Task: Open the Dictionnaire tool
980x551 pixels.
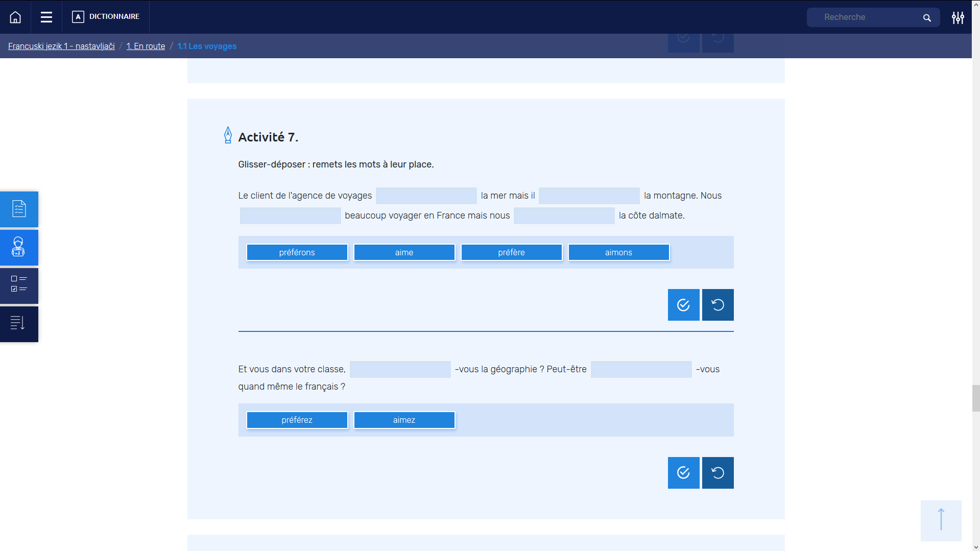Action: click(x=106, y=17)
